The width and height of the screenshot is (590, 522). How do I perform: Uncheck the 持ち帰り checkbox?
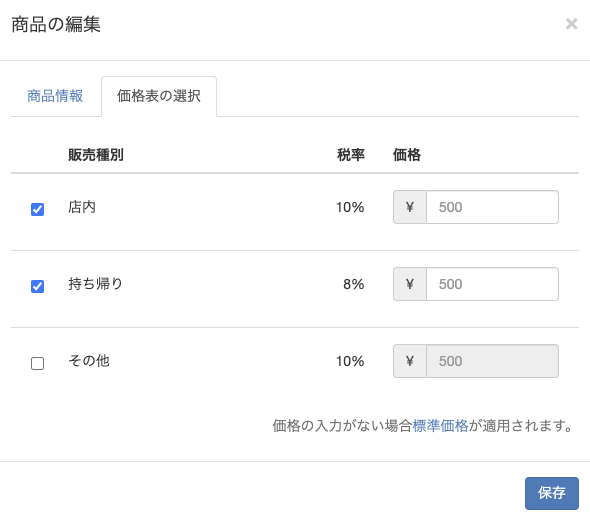pos(37,286)
